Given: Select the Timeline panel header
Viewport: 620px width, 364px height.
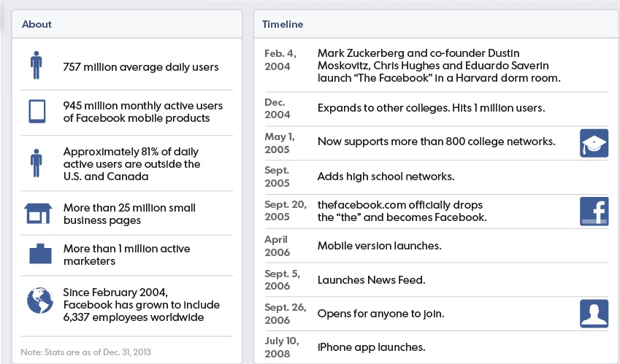Looking at the screenshot, I should point(437,24).
